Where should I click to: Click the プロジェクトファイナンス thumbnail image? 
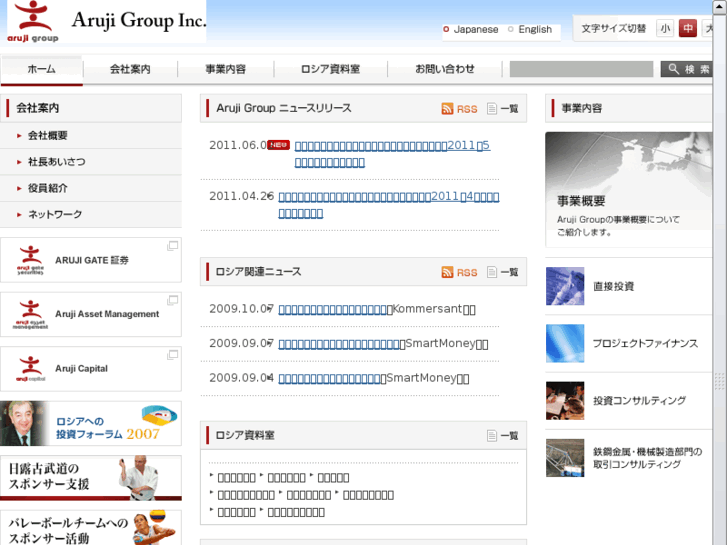tap(565, 343)
